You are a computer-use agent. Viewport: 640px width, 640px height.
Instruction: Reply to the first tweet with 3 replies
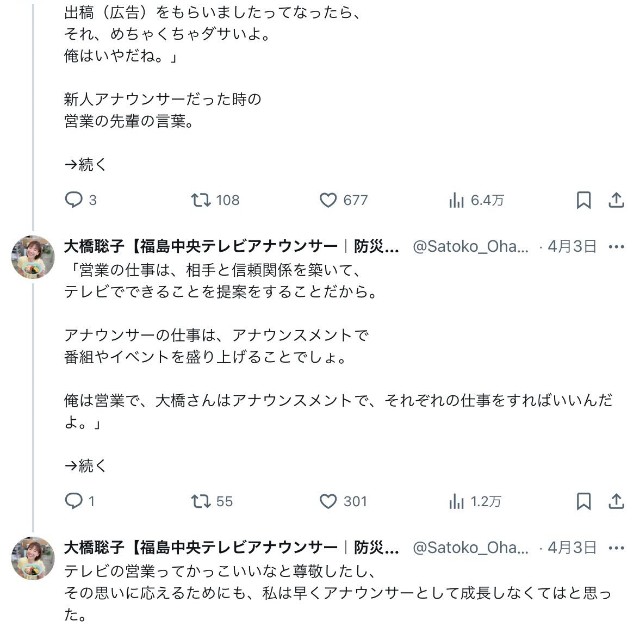point(73,200)
